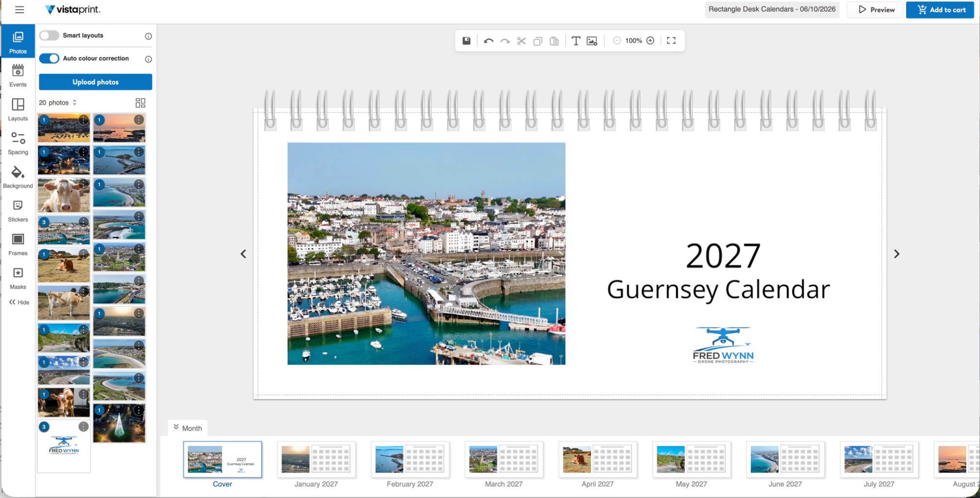This screenshot has width=980, height=498.
Task: Open the Spacing panel
Action: click(x=18, y=143)
